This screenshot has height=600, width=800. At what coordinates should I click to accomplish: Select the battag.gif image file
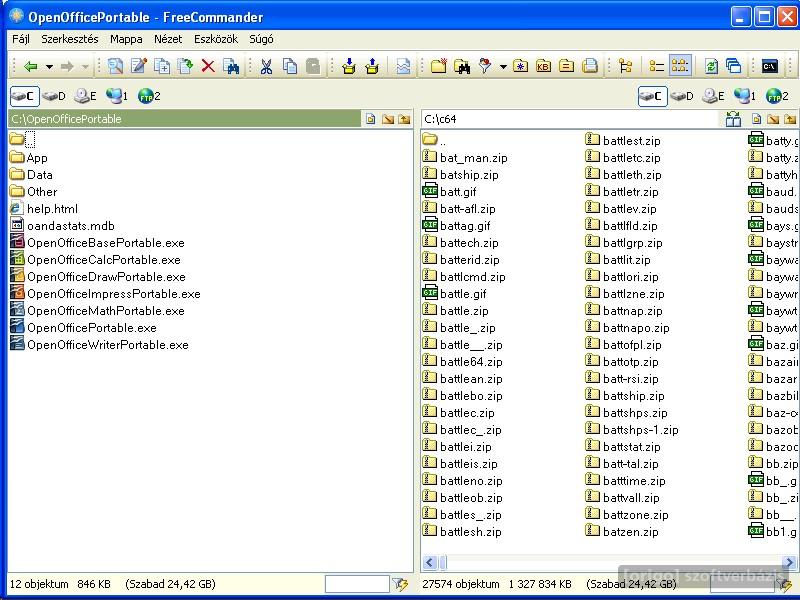tap(457, 226)
